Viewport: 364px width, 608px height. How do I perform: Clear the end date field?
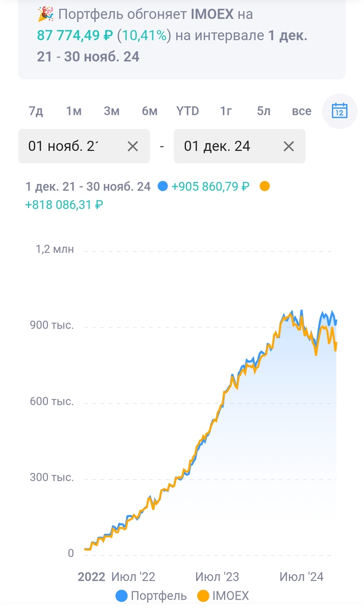click(289, 146)
